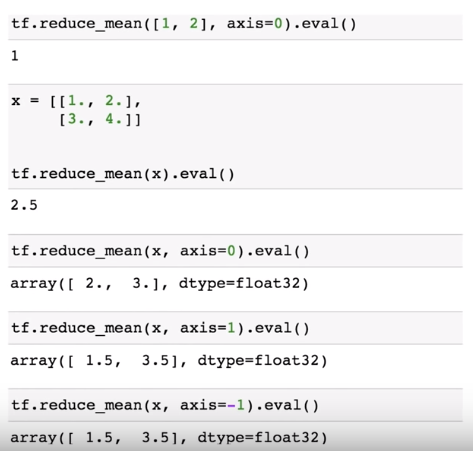
Task: Select the output value 2.5
Action: 24,205
